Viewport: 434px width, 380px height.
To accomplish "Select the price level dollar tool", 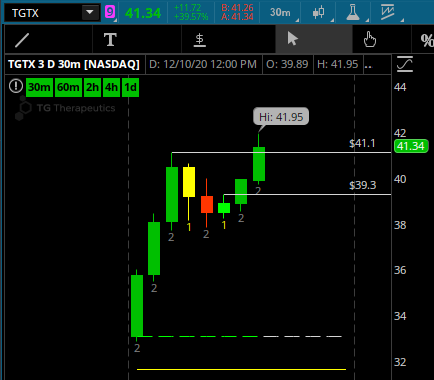I will 200,40.
